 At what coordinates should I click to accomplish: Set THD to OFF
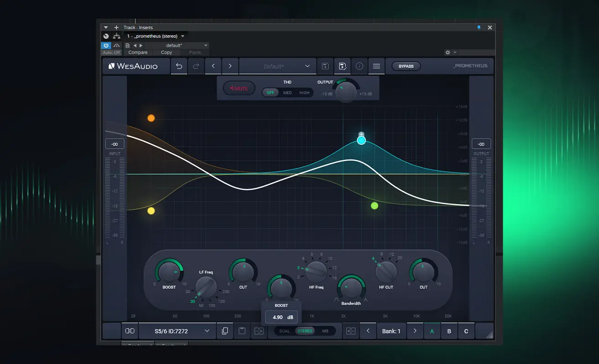coord(271,93)
